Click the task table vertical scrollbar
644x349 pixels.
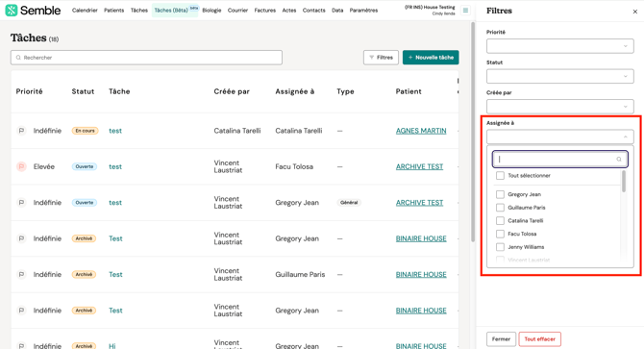[x=473, y=132]
